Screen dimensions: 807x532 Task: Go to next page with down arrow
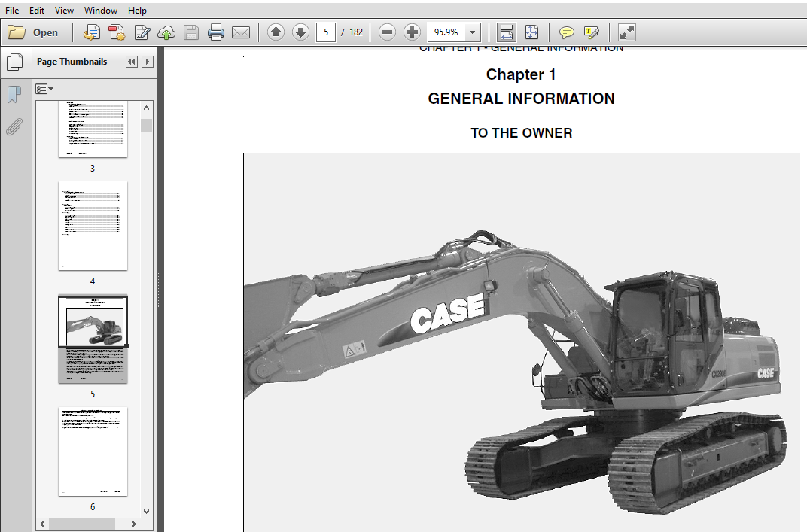300,32
